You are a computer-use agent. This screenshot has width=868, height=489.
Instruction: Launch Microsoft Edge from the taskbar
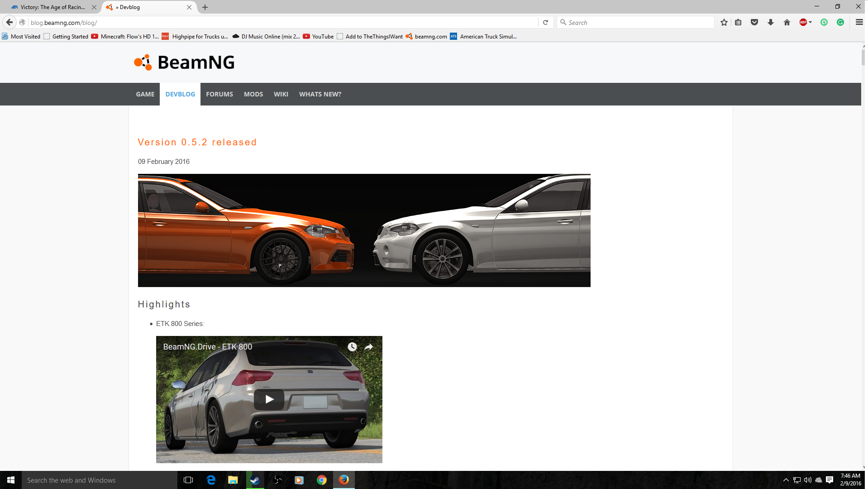click(x=211, y=480)
